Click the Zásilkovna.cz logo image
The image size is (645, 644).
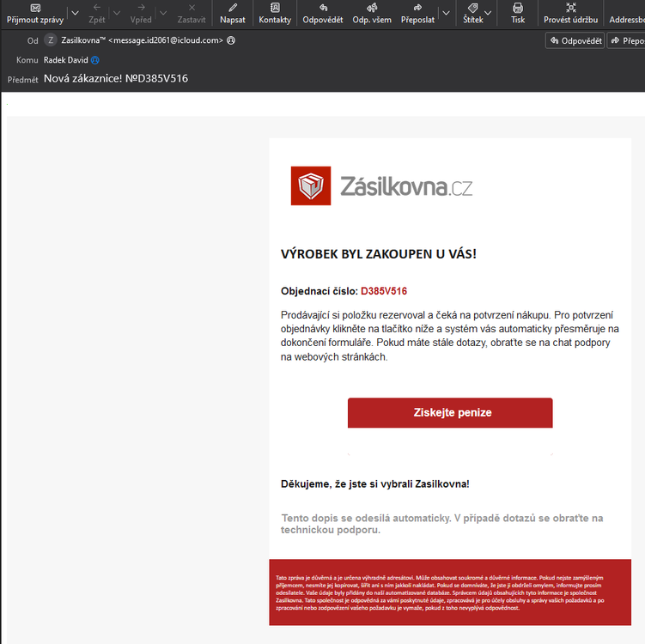[381, 185]
